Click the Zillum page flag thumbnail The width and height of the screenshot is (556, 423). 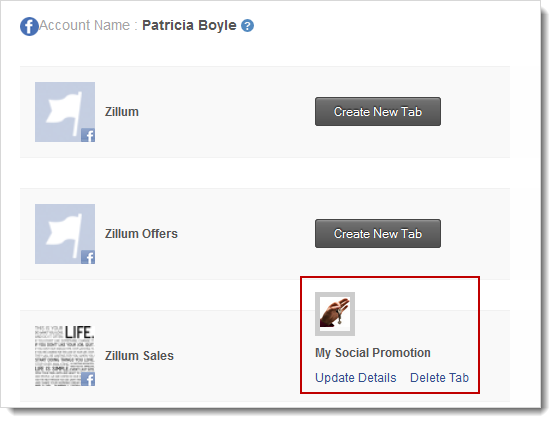[x=65, y=112]
